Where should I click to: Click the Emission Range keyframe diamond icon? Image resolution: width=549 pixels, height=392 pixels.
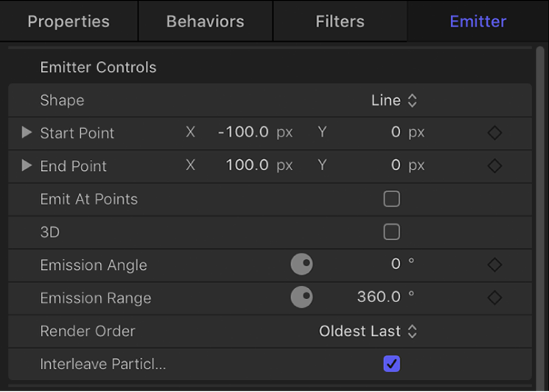(x=494, y=298)
